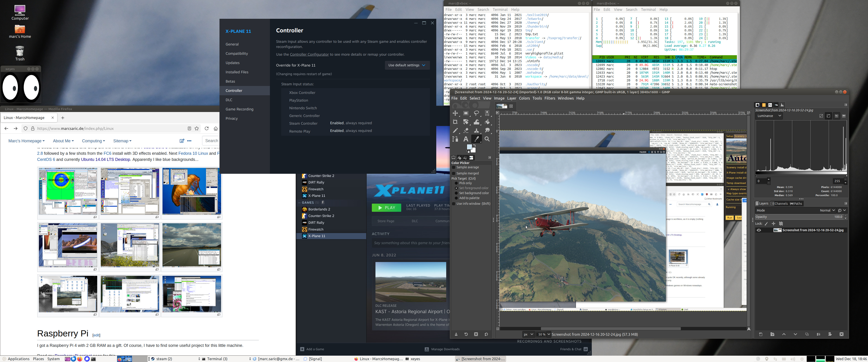Select the Free Select lasso tool
The width and height of the screenshot is (868, 362).
click(476, 113)
